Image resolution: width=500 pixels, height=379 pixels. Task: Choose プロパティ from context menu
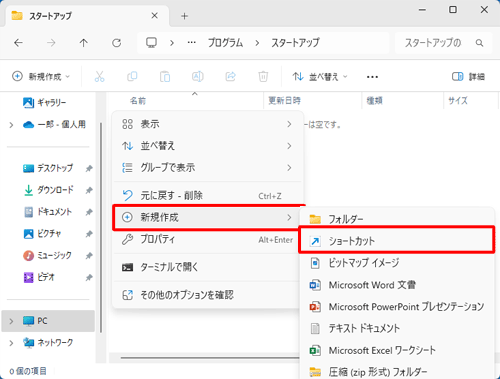tap(207, 239)
